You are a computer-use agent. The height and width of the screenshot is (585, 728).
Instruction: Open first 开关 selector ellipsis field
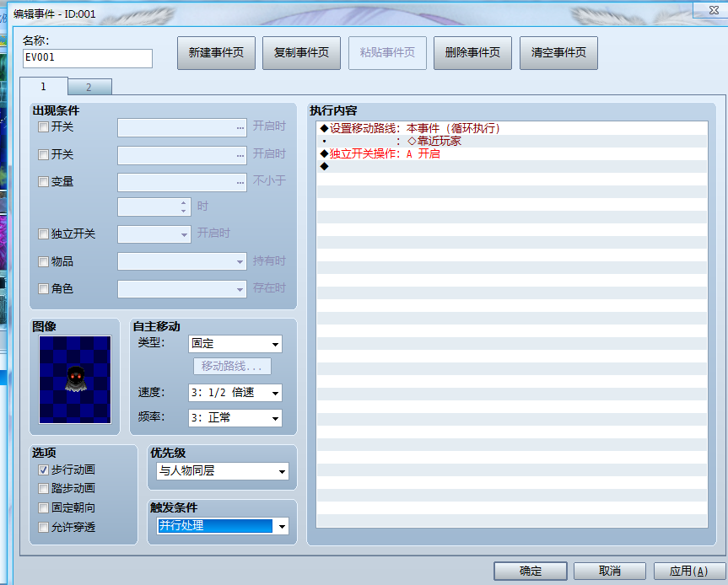182,127
